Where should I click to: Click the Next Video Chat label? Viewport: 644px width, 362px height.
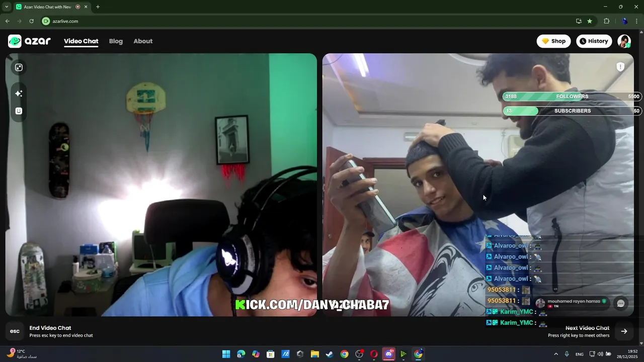(x=587, y=328)
